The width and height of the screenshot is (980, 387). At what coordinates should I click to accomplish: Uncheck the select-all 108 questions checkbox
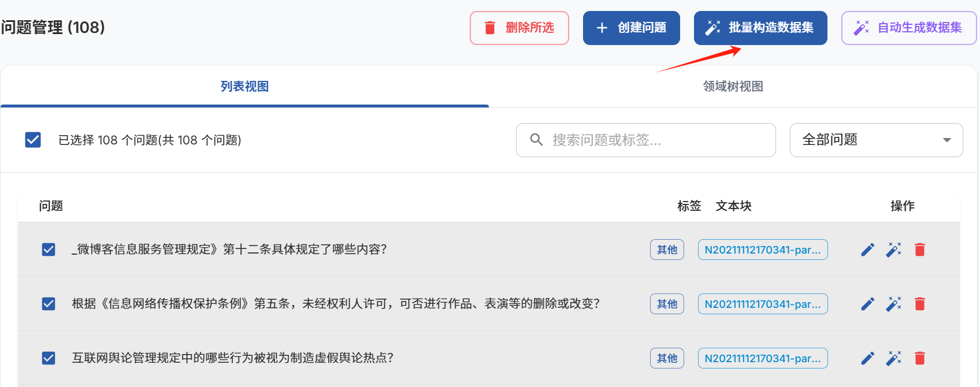(x=33, y=140)
